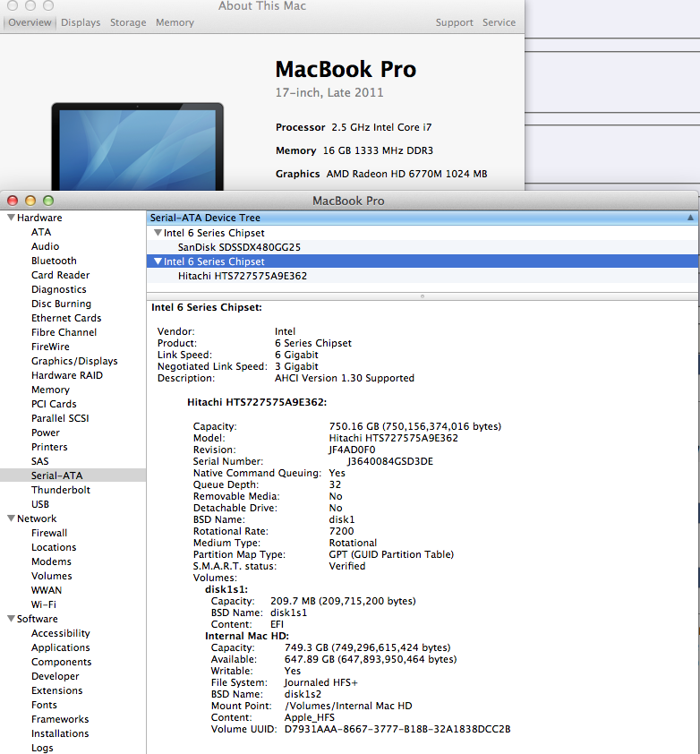Select Modems under Network
This screenshot has height=754, width=700.
pyautogui.click(x=51, y=561)
